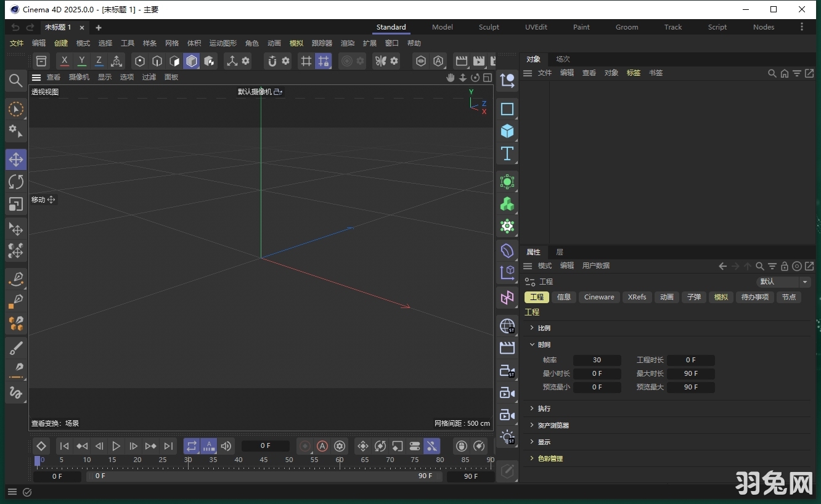Click the Camera icon on right sidebar

point(507,392)
